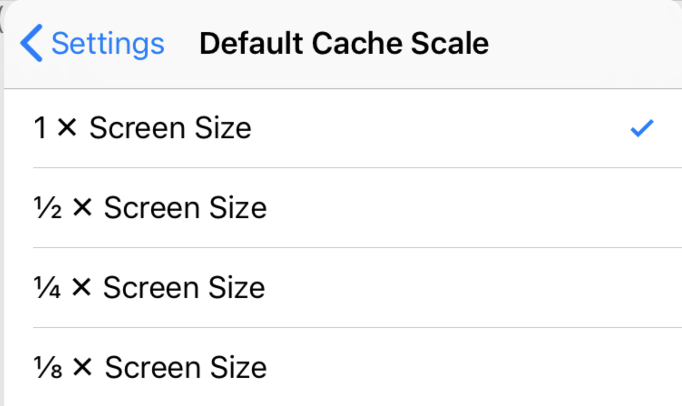Click the digit 1 in the first option

coord(40,129)
